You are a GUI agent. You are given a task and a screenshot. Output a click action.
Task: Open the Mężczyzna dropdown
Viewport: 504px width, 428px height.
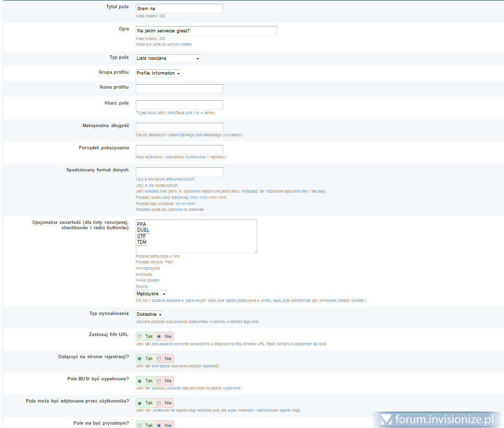coord(151,294)
